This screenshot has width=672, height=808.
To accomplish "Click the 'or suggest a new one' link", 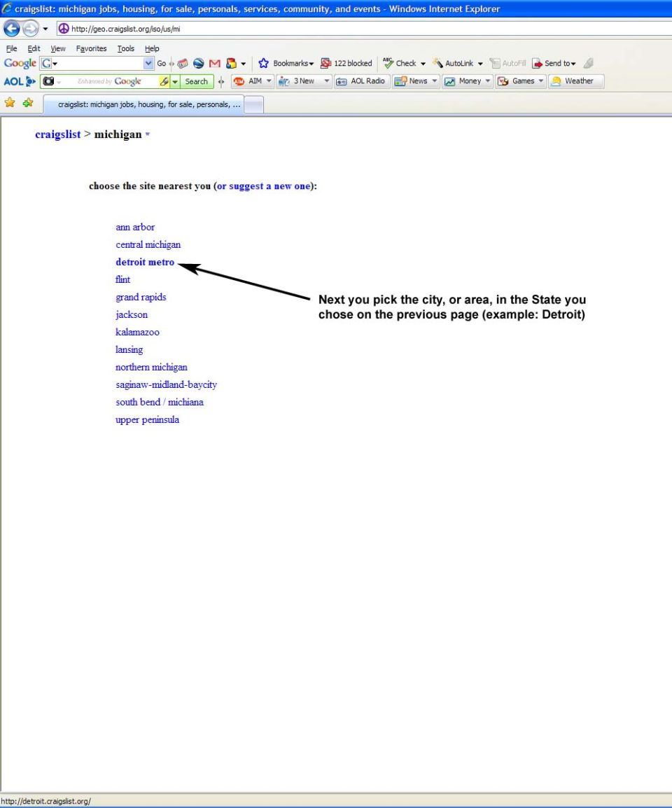I will pos(263,186).
